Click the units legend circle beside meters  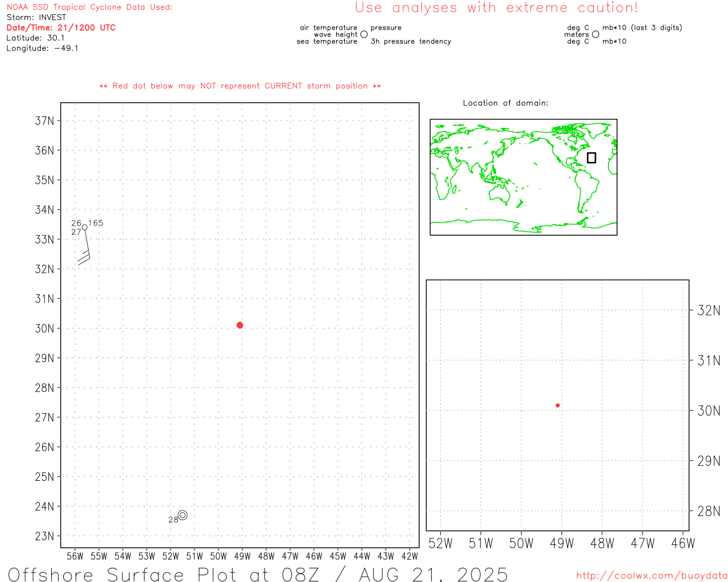[595, 34]
